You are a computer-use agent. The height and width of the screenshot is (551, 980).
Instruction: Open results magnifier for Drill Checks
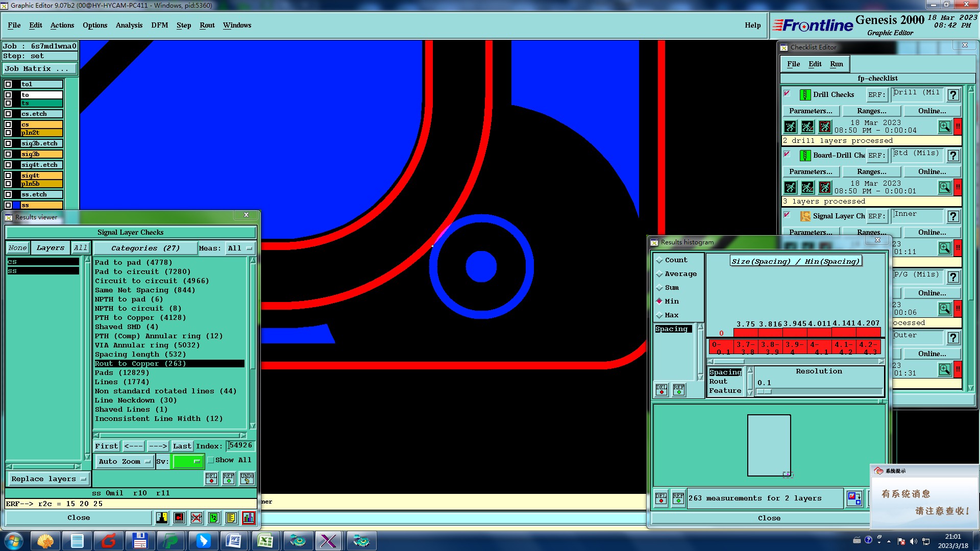(x=945, y=126)
